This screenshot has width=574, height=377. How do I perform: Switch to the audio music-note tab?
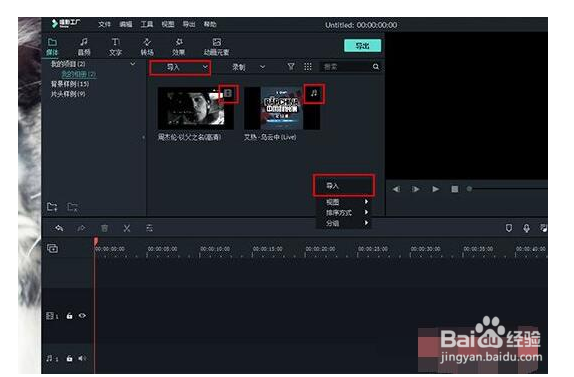coord(84,47)
